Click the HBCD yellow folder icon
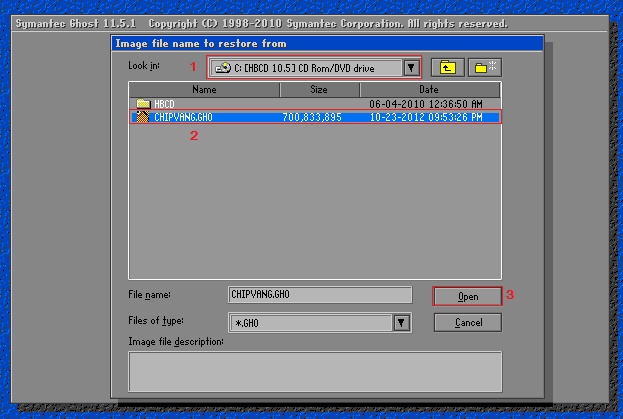 [143, 104]
